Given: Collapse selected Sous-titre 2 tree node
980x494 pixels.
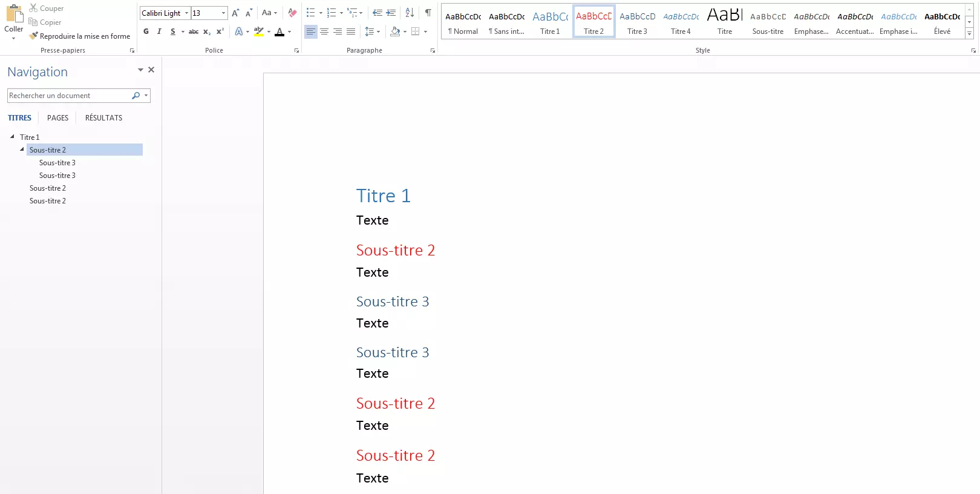Looking at the screenshot, I should point(22,150).
